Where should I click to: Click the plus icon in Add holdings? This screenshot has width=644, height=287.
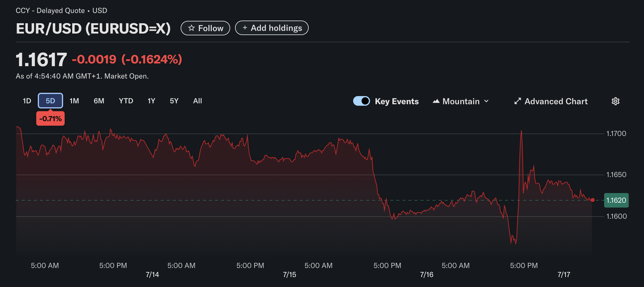point(245,27)
